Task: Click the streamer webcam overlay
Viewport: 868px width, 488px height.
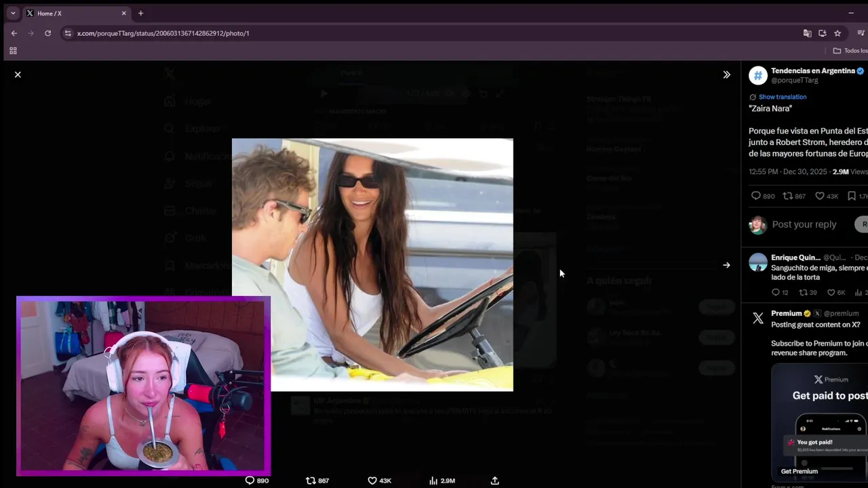Action: point(143,386)
